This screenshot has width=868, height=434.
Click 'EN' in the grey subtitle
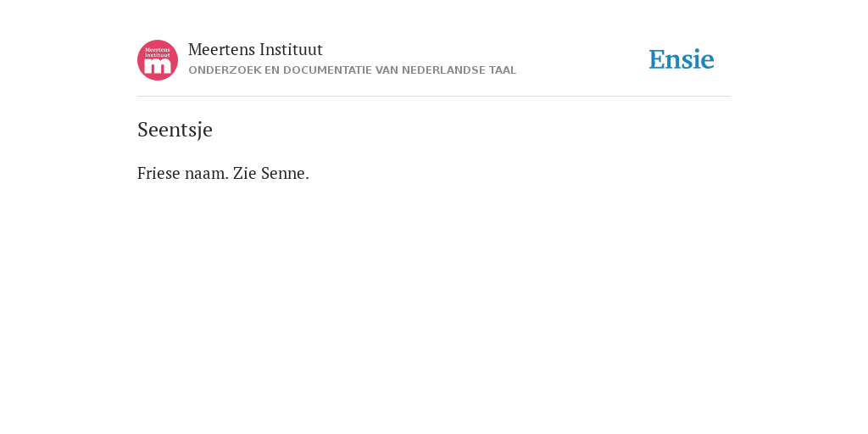coord(272,70)
